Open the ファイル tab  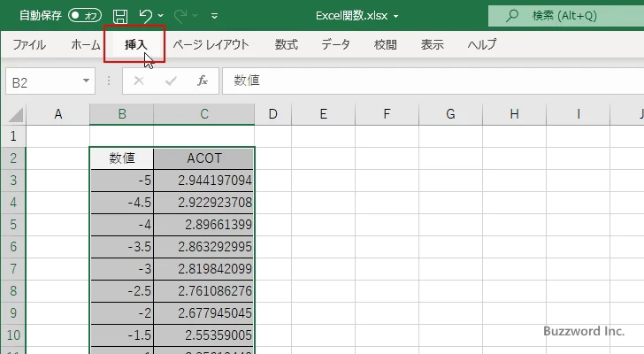point(28,44)
